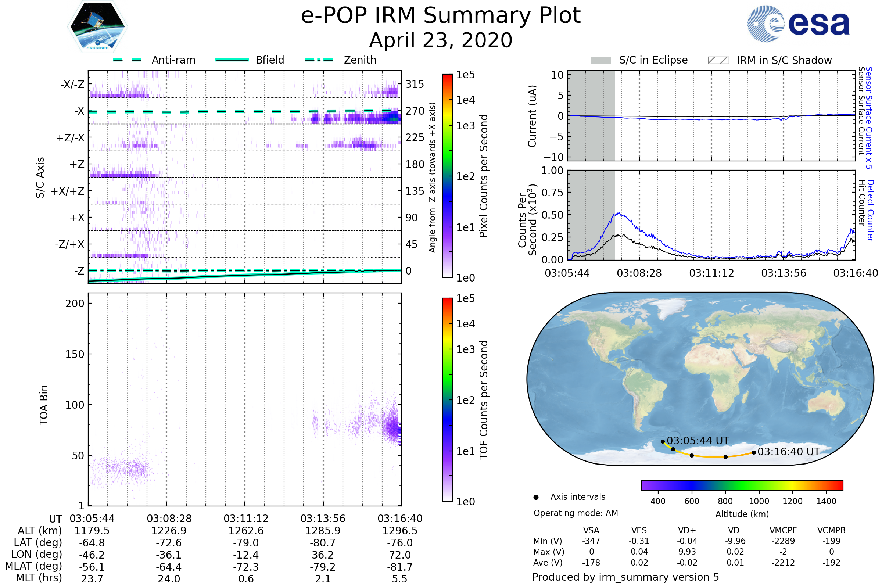
Task: Click the Produced by irm_summary version text
Action: pos(625,577)
